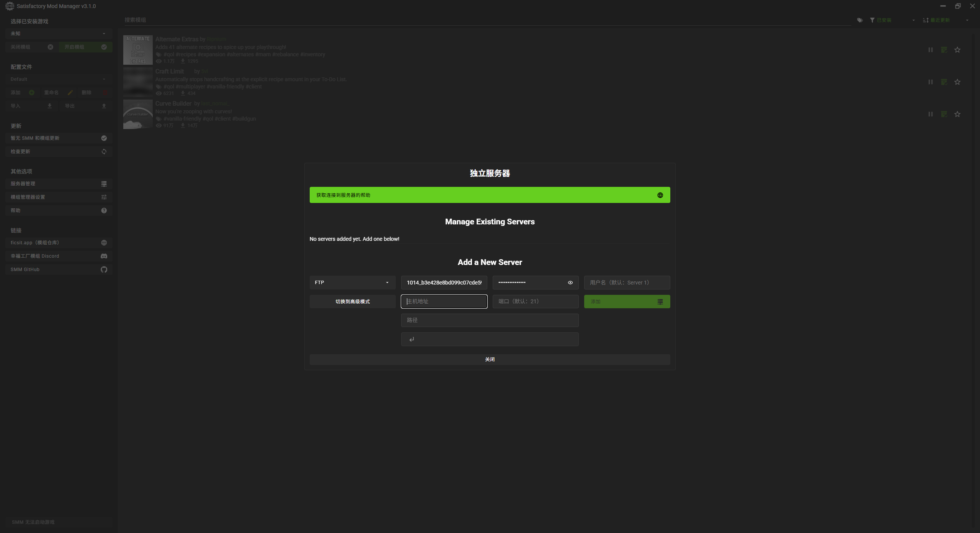Select 关闭模组 to disable mods
The height and width of the screenshot is (533, 980).
pos(32,47)
